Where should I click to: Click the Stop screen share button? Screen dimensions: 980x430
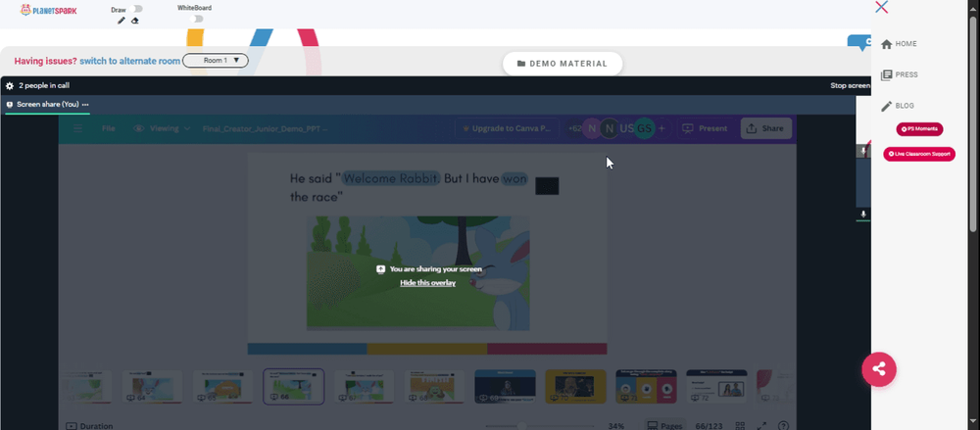tap(851, 85)
